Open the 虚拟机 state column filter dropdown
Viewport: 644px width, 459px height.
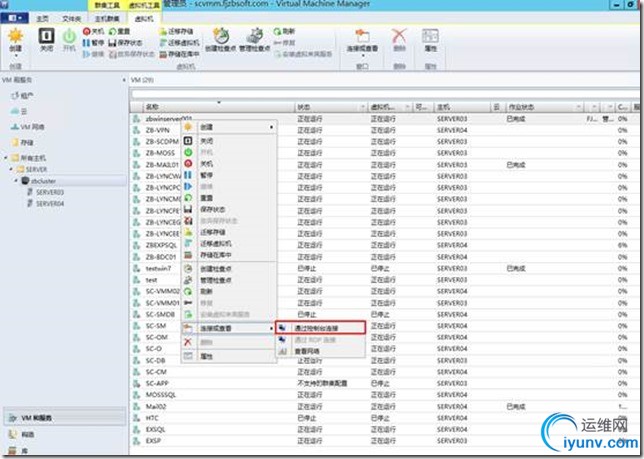pyautogui.click(x=407, y=108)
